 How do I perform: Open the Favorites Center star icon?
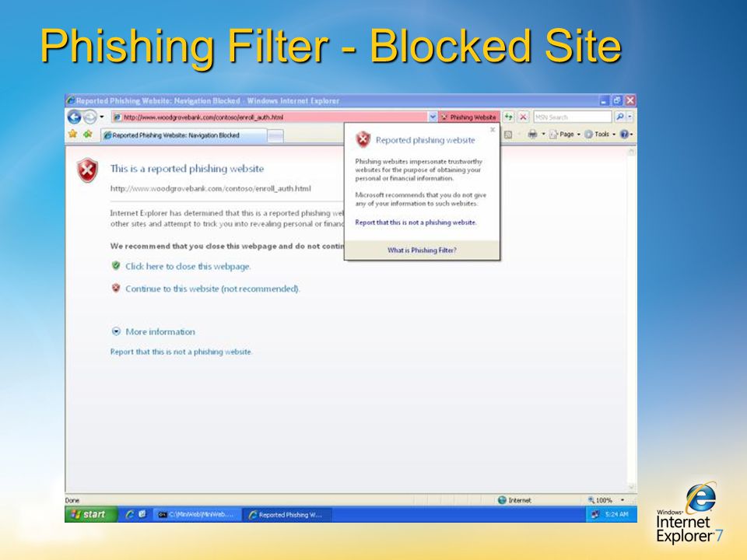72,135
